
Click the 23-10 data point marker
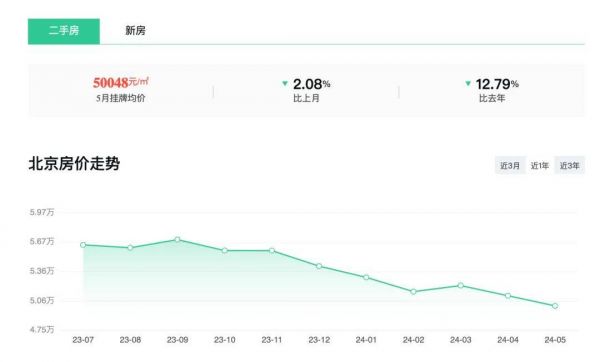pos(225,251)
